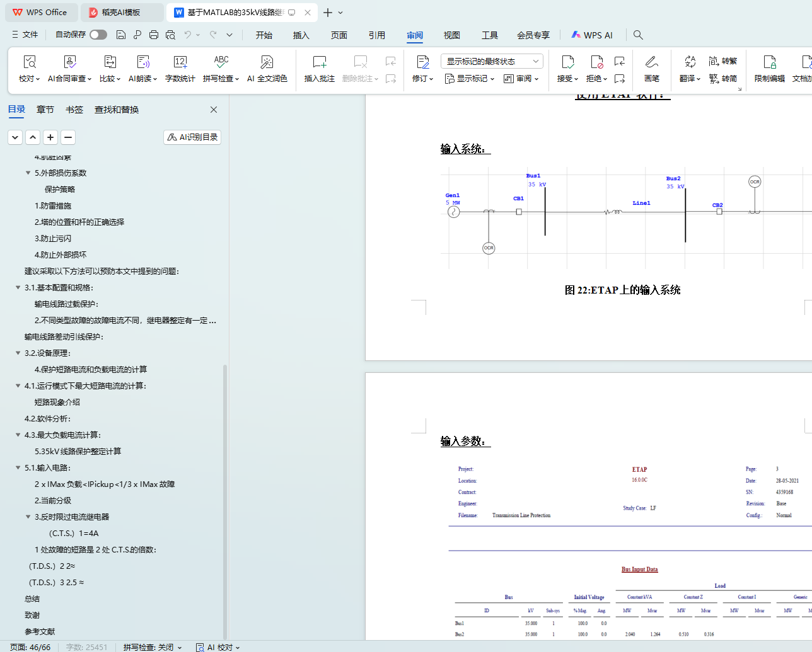
Task: Toggle the 自动保存 autosave switch
Action: point(98,35)
